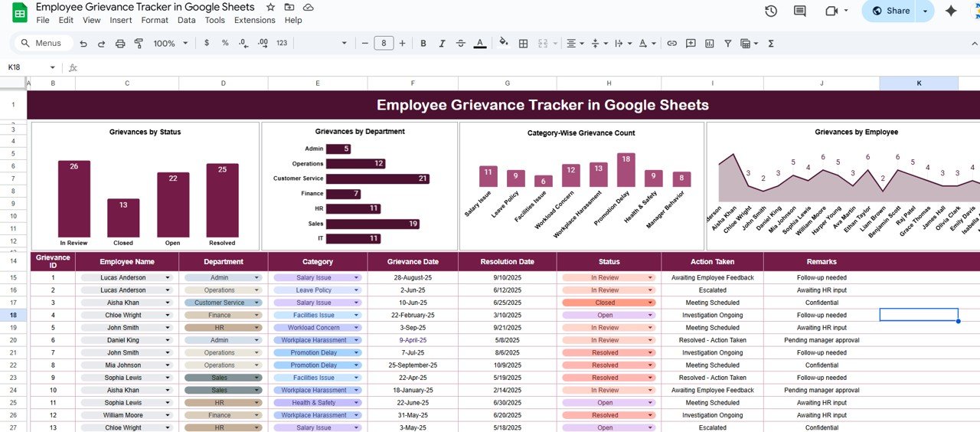Open the 100% zoom dropdown

pos(170,44)
